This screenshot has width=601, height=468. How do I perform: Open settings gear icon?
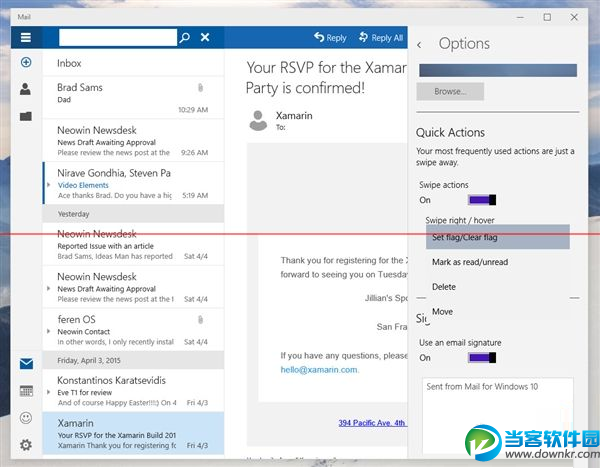(26, 445)
